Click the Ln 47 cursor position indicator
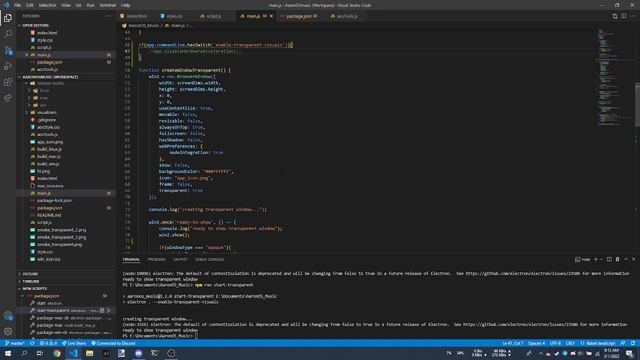The width and height of the screenshot is (640, 360). [513, 343]
